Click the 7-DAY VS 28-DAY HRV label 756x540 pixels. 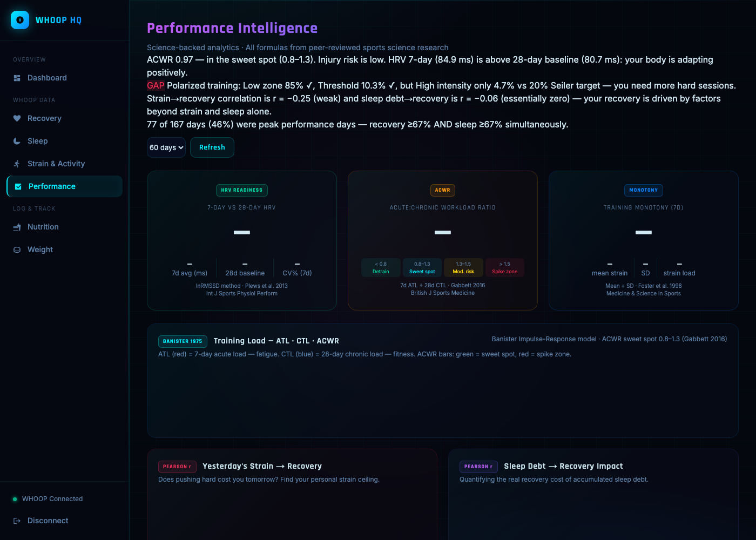pyautogui.click(x=242, y=207)
